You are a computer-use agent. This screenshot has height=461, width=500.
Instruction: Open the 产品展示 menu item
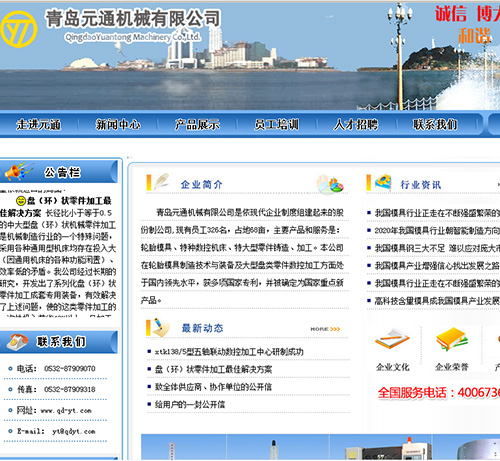[x=197, y=125]
